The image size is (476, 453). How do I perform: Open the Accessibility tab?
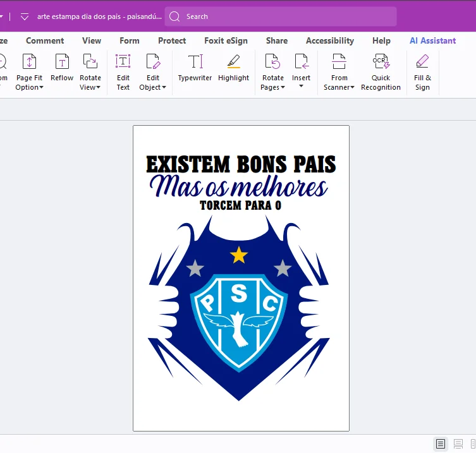pyautogui.click(x=330, y=40)
